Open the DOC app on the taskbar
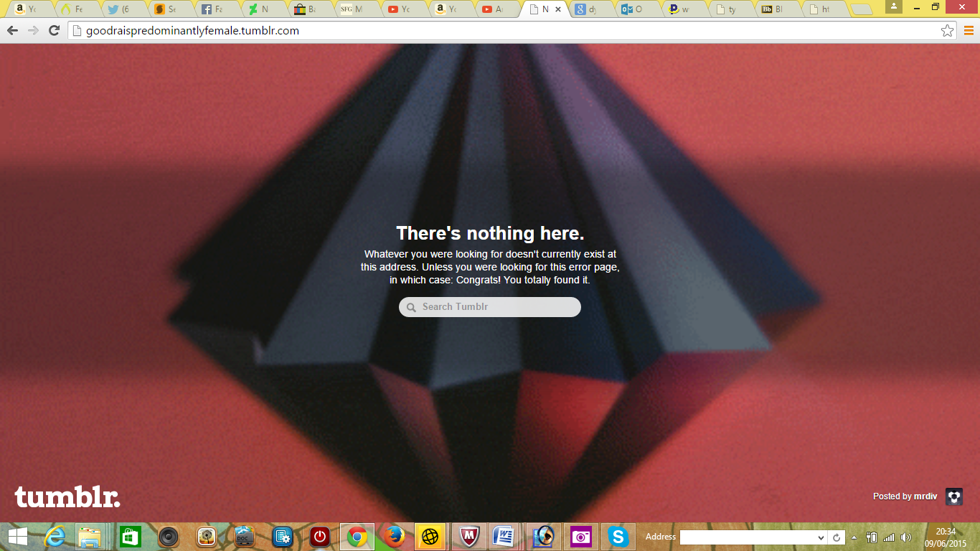 pos(245,537)
